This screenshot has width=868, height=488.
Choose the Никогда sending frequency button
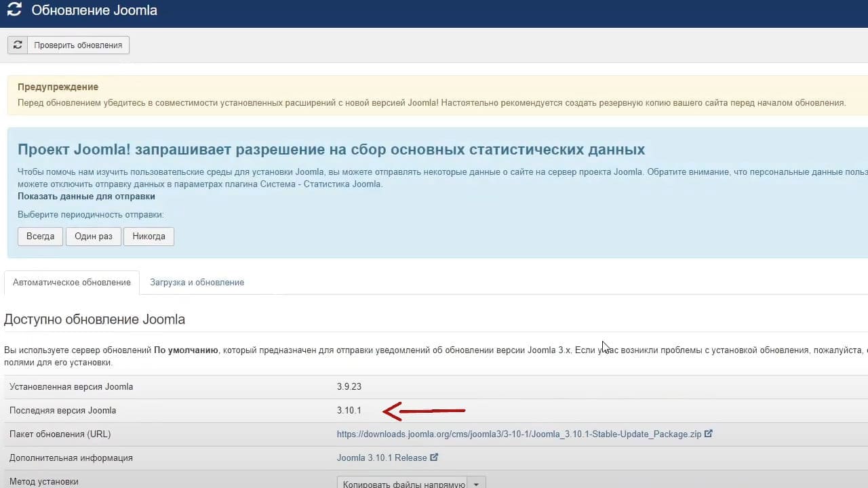pyautogui.click(x=149, y=237)
